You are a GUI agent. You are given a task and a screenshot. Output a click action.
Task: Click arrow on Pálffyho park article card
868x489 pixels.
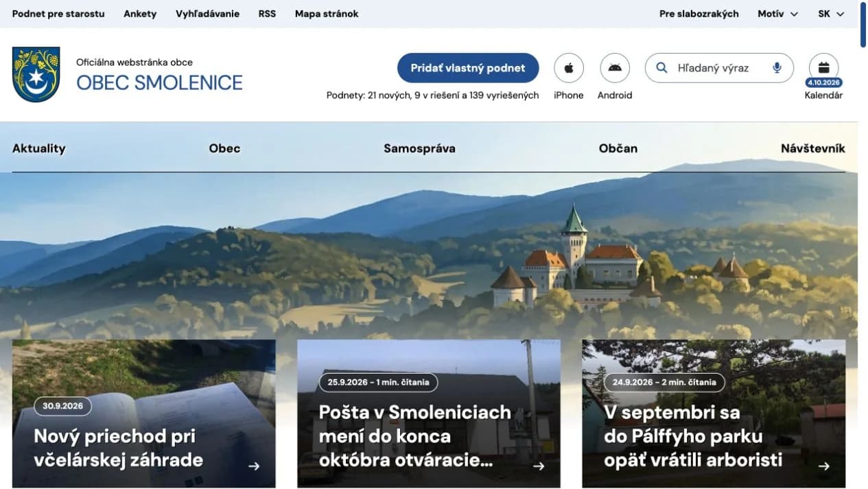coord(823,466)
